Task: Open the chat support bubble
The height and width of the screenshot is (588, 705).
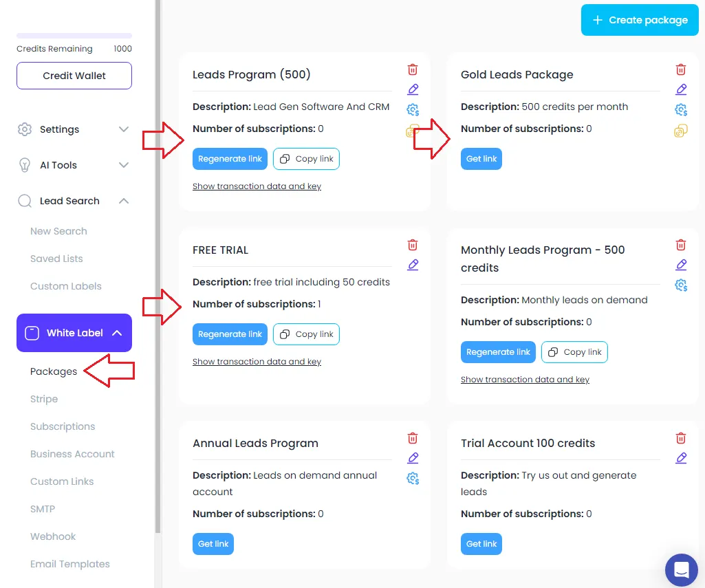Action: tap(681, 569)
